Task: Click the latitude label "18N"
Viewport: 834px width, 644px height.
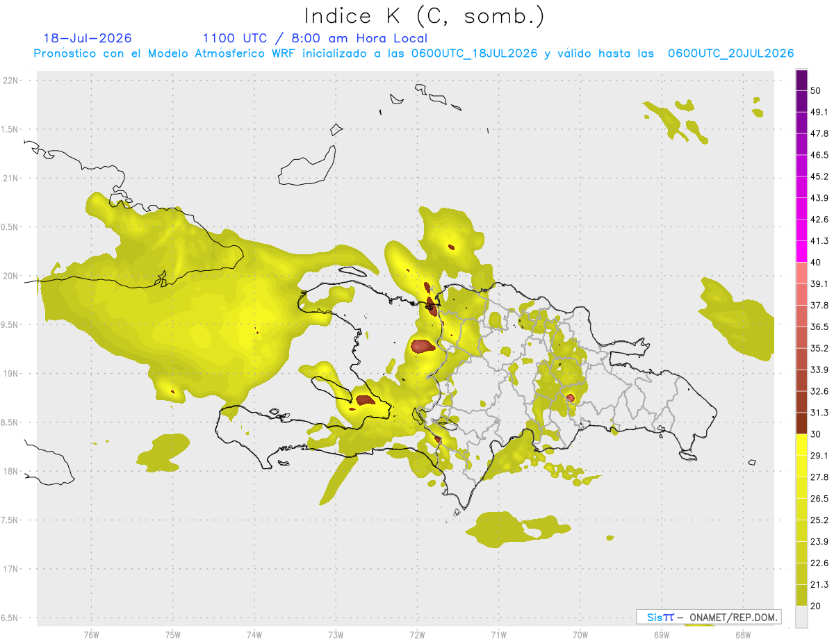Action: point(12,472)
